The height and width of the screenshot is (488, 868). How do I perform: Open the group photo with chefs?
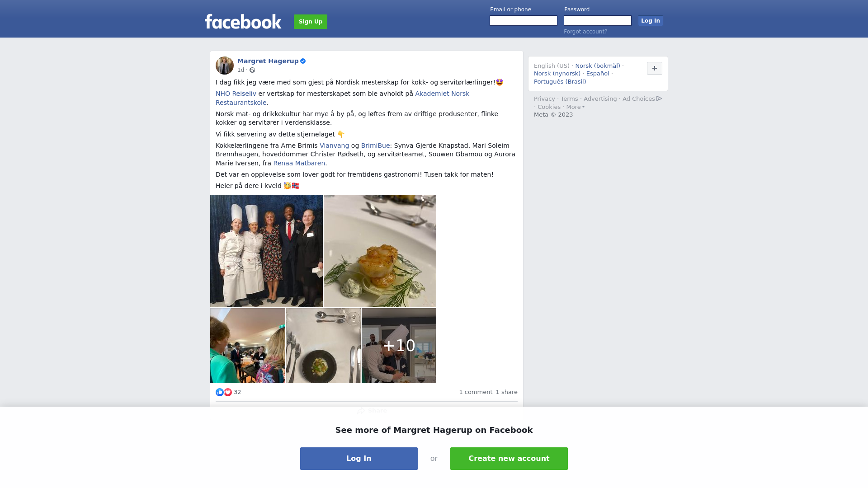(x=266, y=251)
